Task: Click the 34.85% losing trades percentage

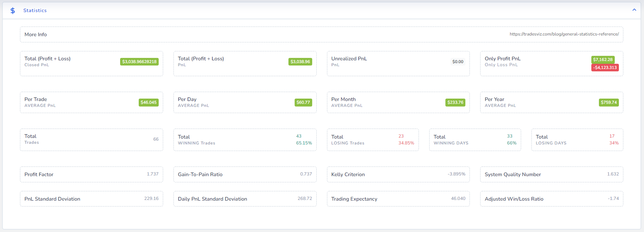Action: [x=406, y=143]
